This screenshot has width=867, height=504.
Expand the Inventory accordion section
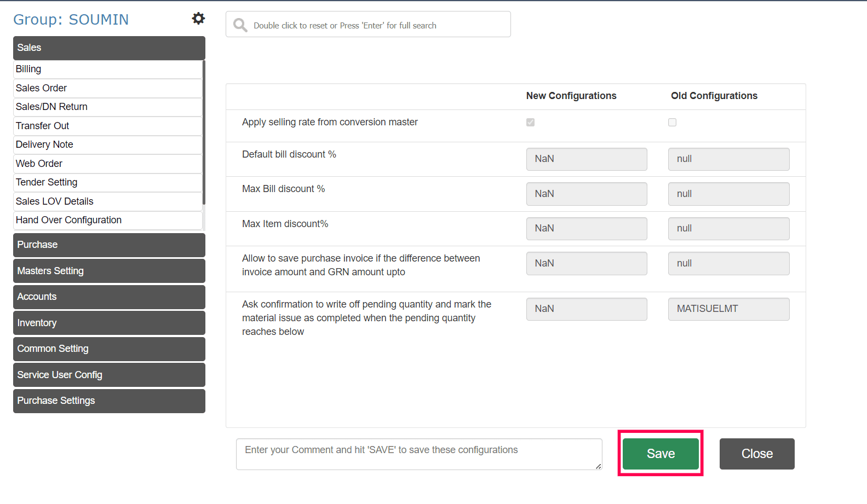point(109,323)
